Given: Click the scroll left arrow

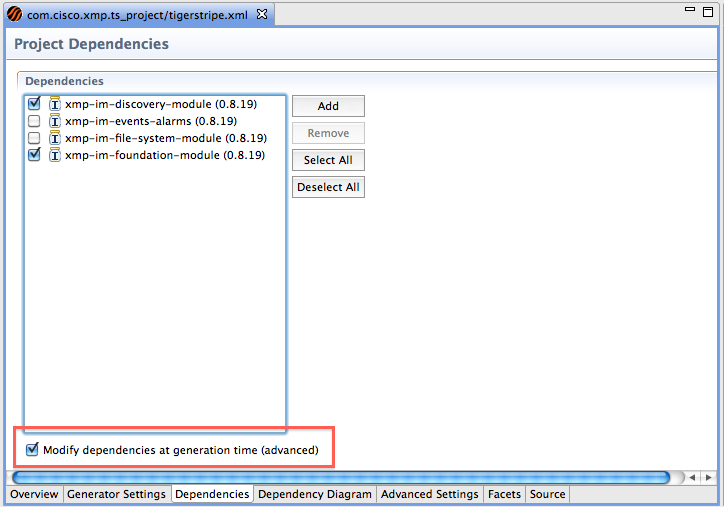Looking at the screenshot, I should (692, 477).
